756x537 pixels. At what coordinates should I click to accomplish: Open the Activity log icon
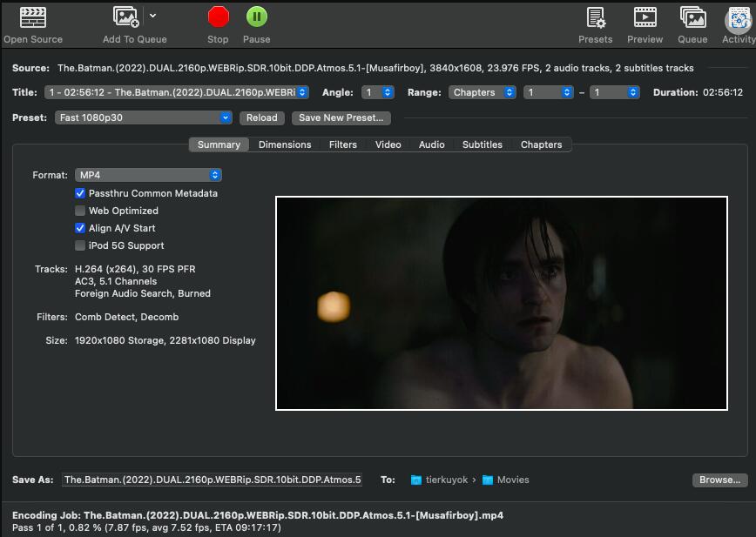click(x=739, y=20)
